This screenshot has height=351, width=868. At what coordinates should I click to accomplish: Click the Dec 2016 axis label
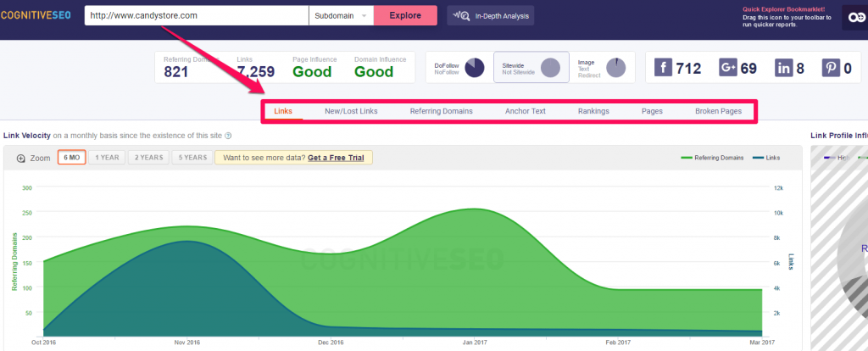coord(331,343)
